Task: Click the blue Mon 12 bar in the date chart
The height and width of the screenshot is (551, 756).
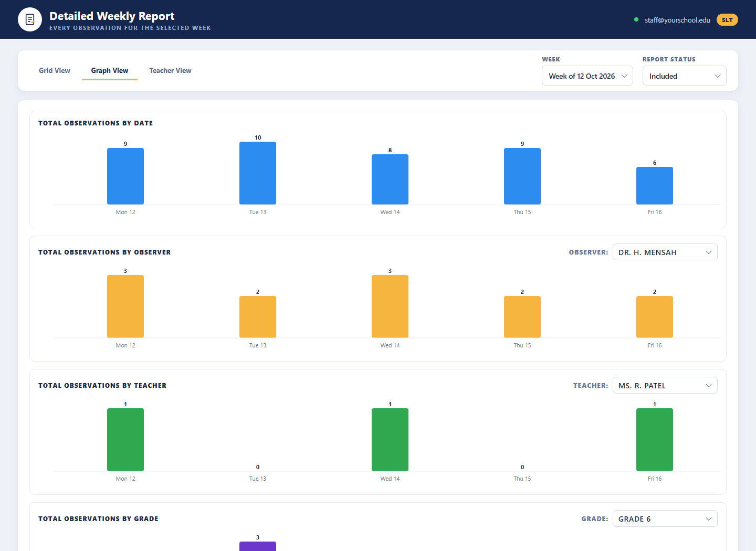Action: (125, 176)
